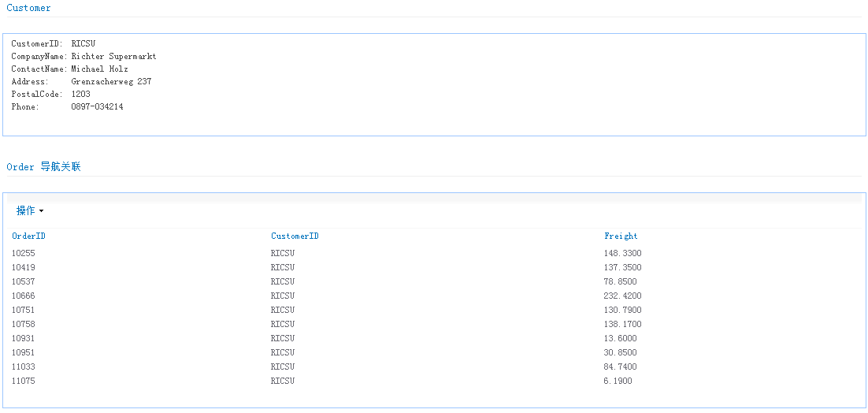Select order ID 10255 cell
The image size is (868, 413).
pyautogui.click(x=24, y=253)
